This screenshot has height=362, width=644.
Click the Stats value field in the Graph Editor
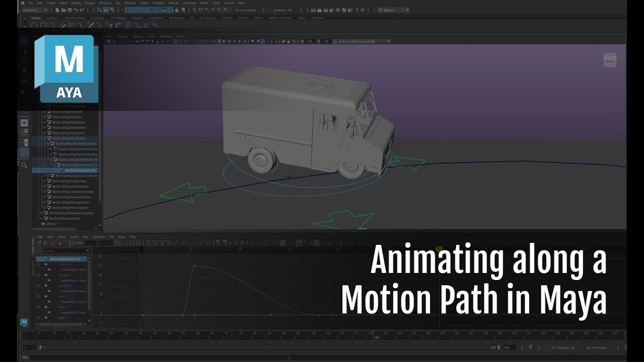[91, 243]
